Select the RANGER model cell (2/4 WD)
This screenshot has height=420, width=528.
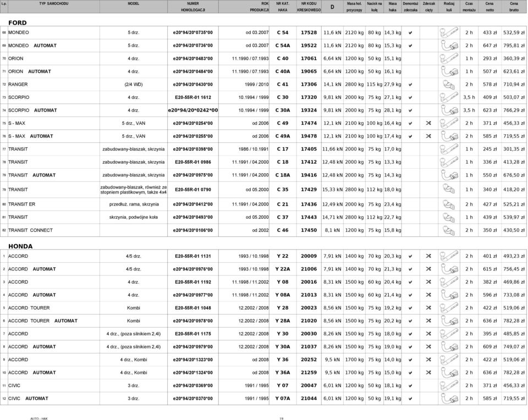tap(134, 85)
